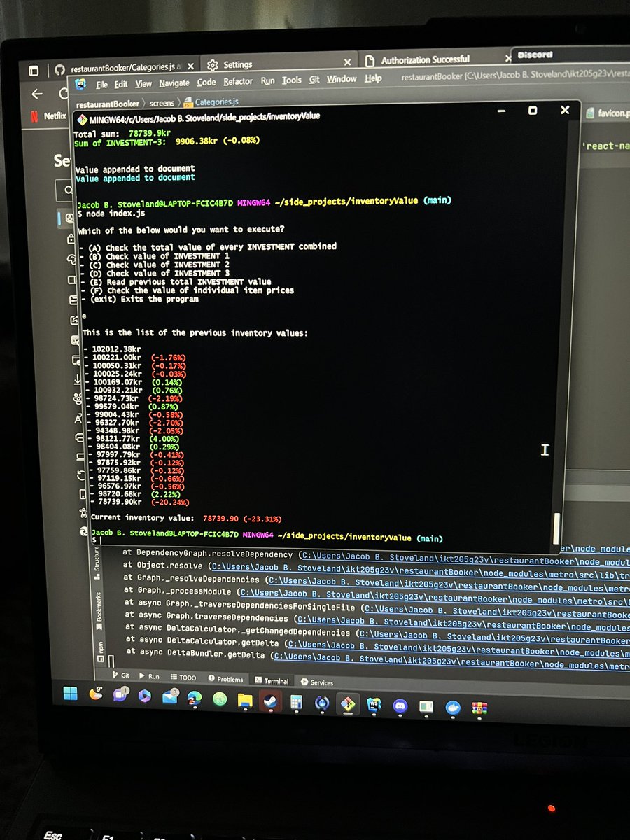The width and height of the screenshot is (630, 840).
Task: Open the File menu in WebStorm
Action: click(101, 85)
